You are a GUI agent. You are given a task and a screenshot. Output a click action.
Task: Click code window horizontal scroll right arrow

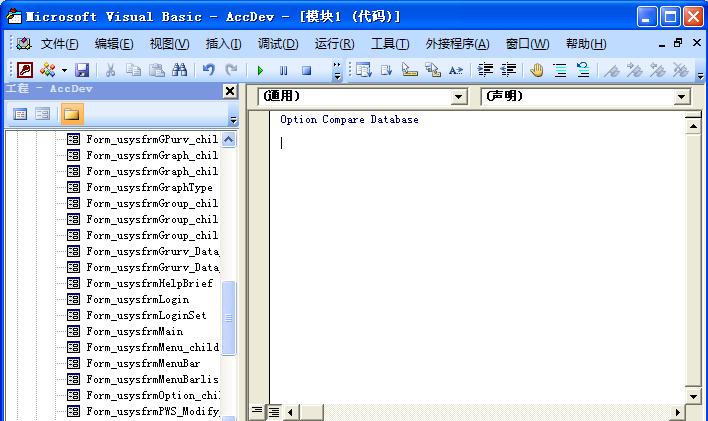677,412
